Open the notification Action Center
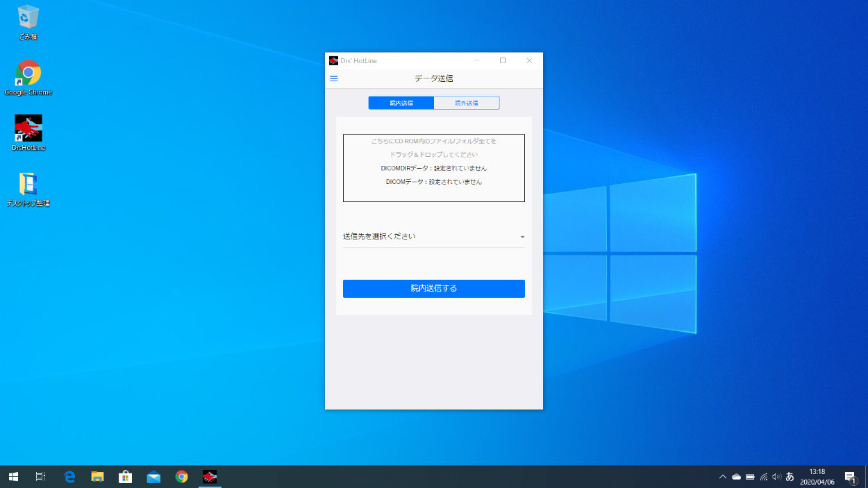The image size is (868, 488). (x=850, y=477)
